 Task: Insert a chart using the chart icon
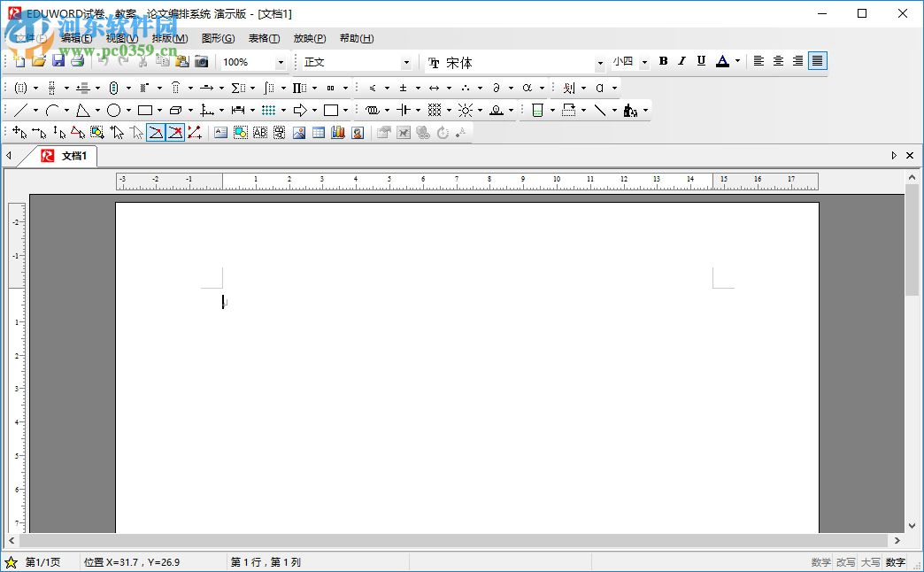(336, 132)
